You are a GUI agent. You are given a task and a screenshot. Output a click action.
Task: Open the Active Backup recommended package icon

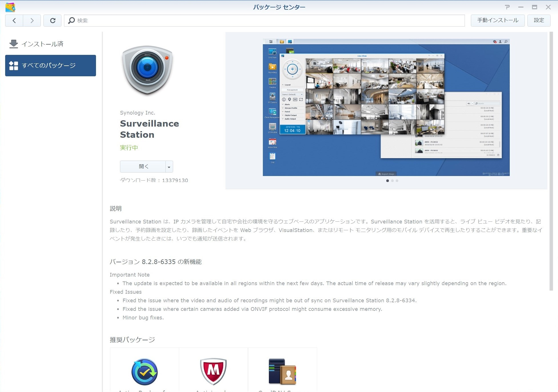[145, 372]
